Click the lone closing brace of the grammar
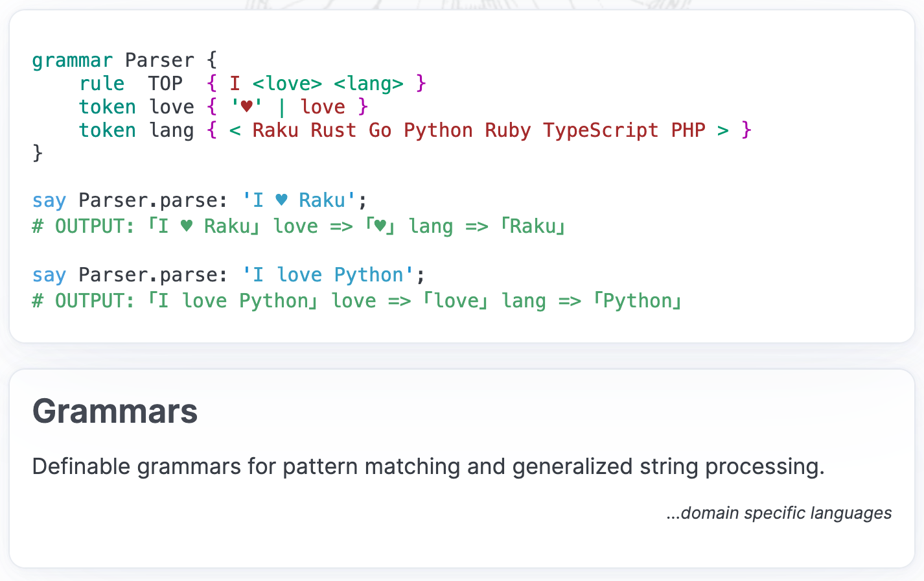Image resolution: width=924 pixels, height=581 pixels. click(x=38, y=154)
